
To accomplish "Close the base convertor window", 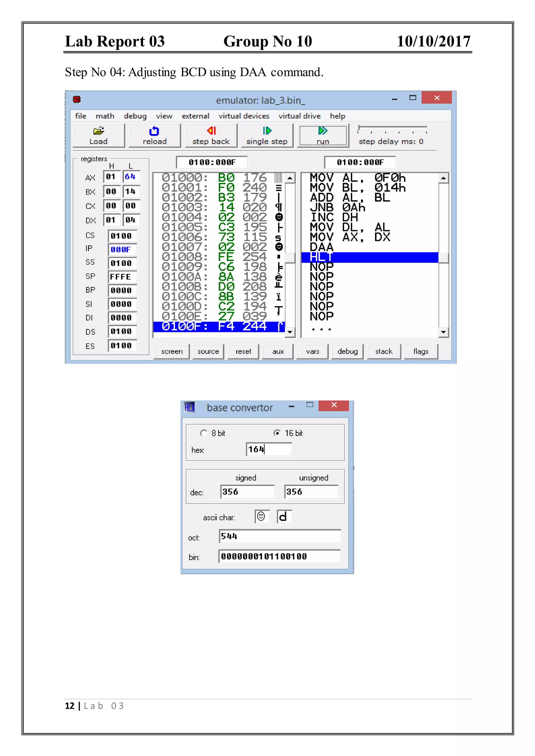I will click(334, 405).
